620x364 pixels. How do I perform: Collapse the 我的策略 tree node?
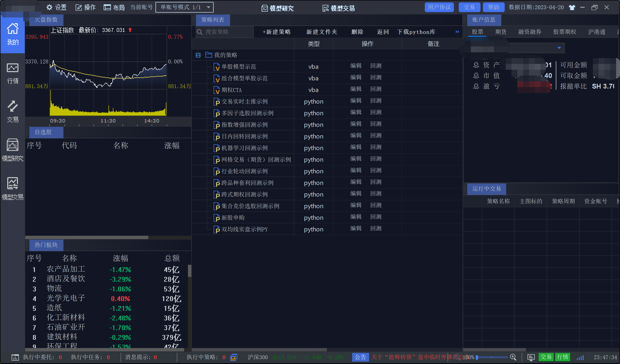click(x=198, y=55)
